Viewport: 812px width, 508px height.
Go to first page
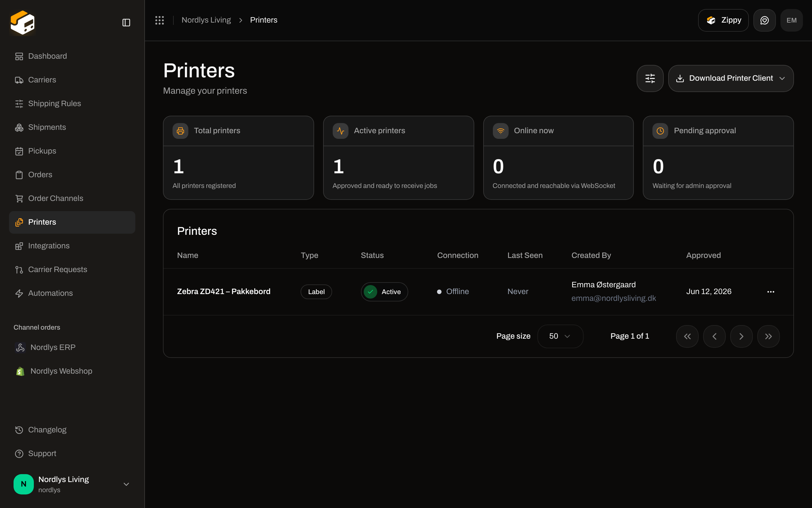click(687, 336)
